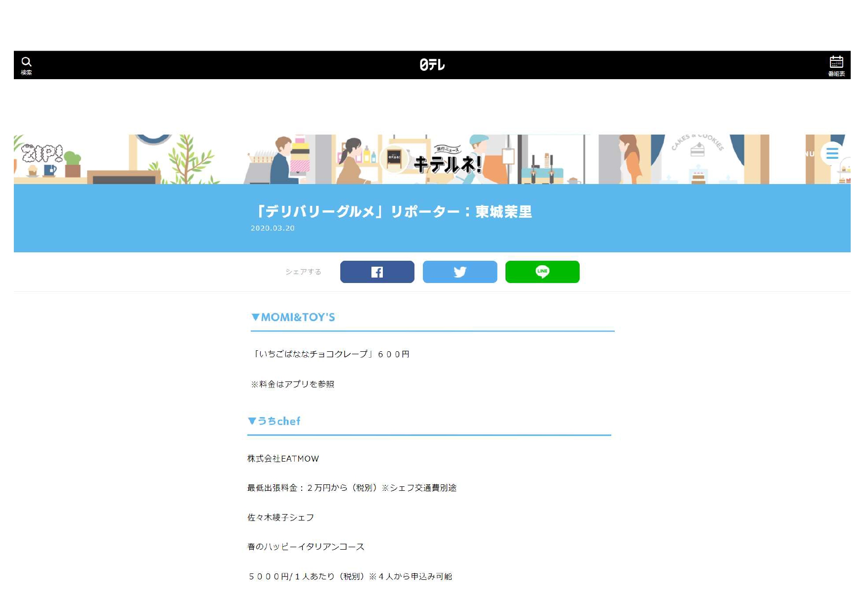868x614 pixels.
Task: Click the いちごばななチョコクレープ 600円 line
Action: (x=330, y=354)
